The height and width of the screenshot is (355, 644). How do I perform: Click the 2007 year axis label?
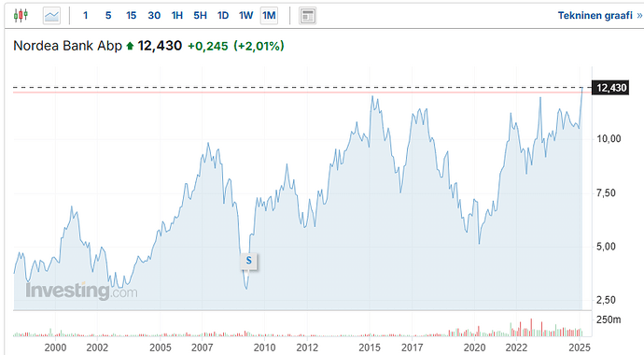tap(203, 348)
